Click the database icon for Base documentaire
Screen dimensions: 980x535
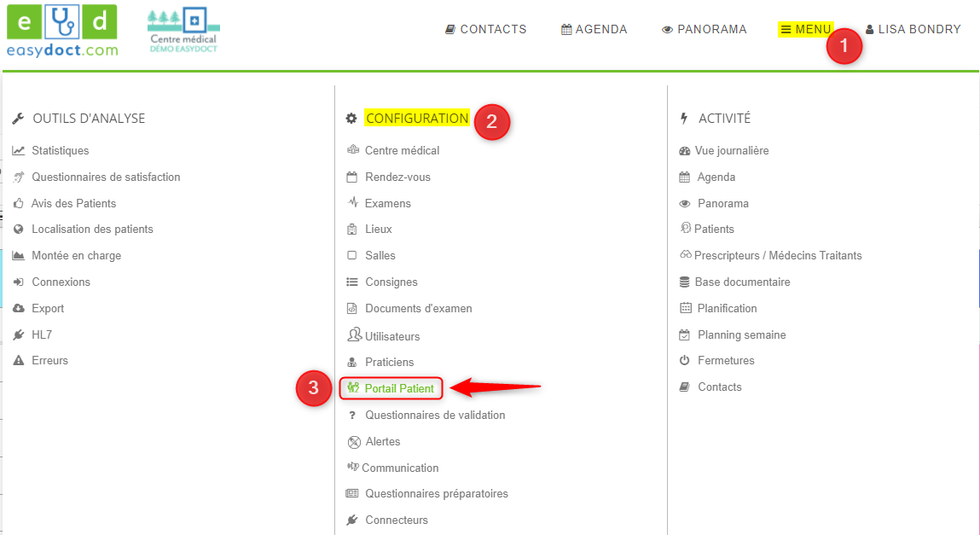[684, 282]
